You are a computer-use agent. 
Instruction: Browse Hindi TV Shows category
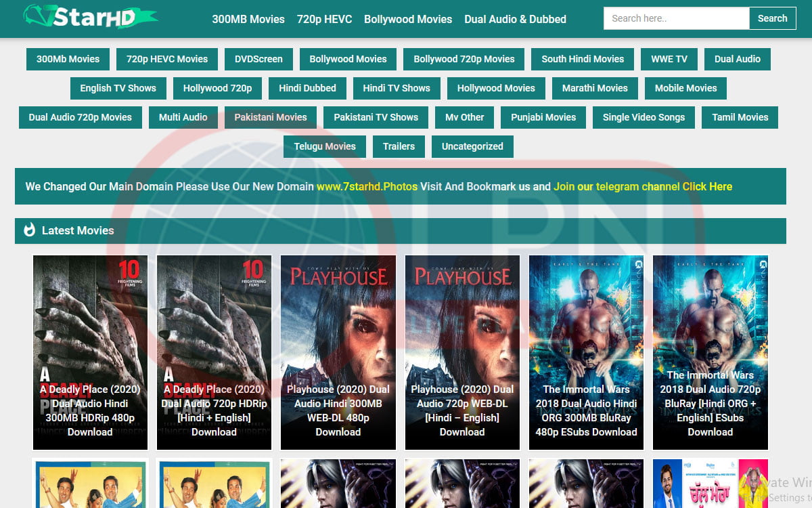click(397, 88)
